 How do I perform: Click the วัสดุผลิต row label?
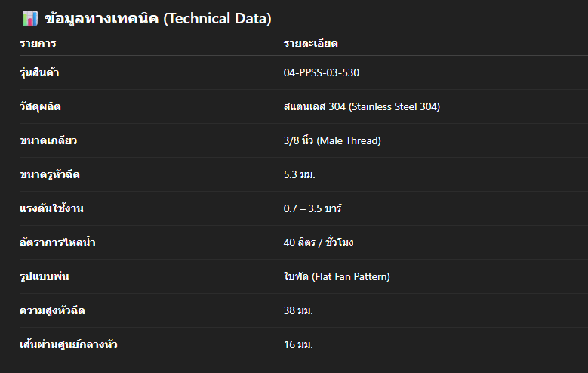(x=41, y=107)
